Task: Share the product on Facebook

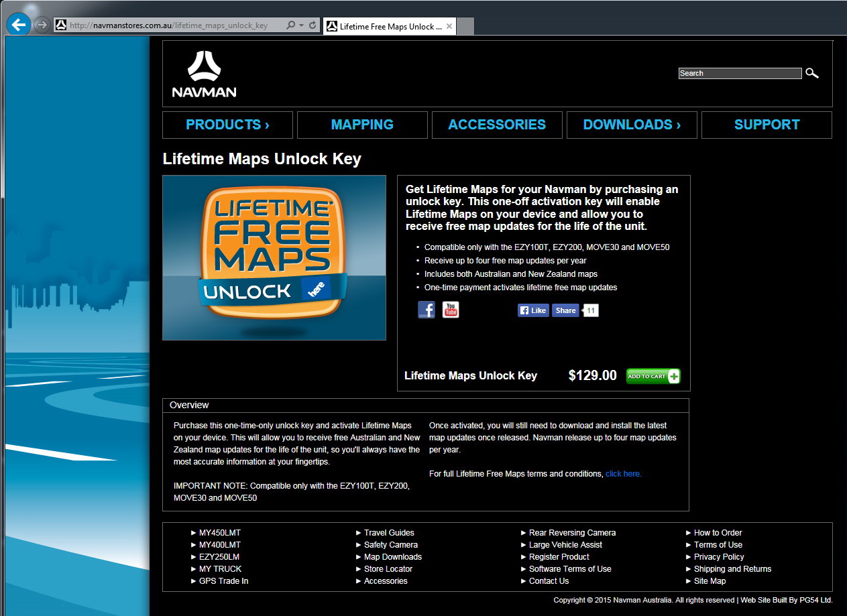Action: tap(565, 310)
